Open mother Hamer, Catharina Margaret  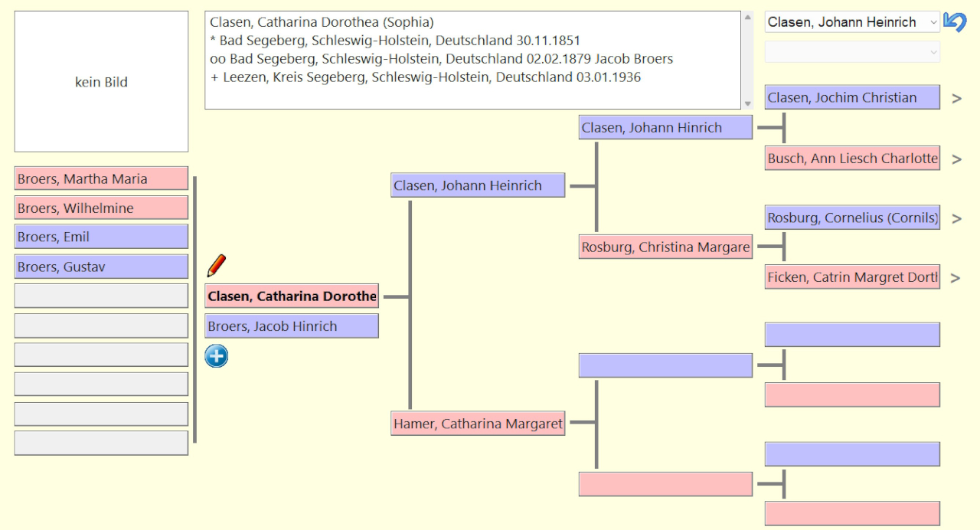click(478, 424)
